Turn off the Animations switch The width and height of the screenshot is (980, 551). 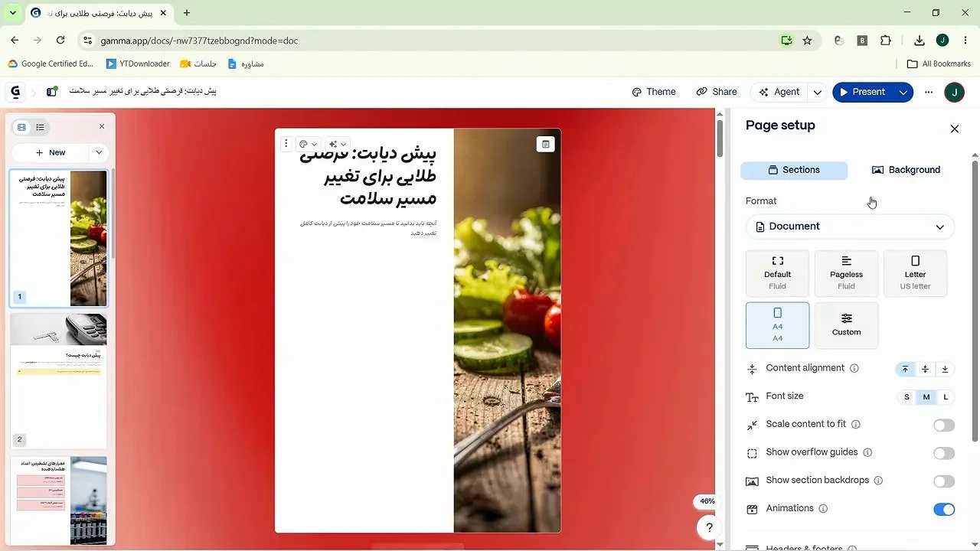pos(944,510)
